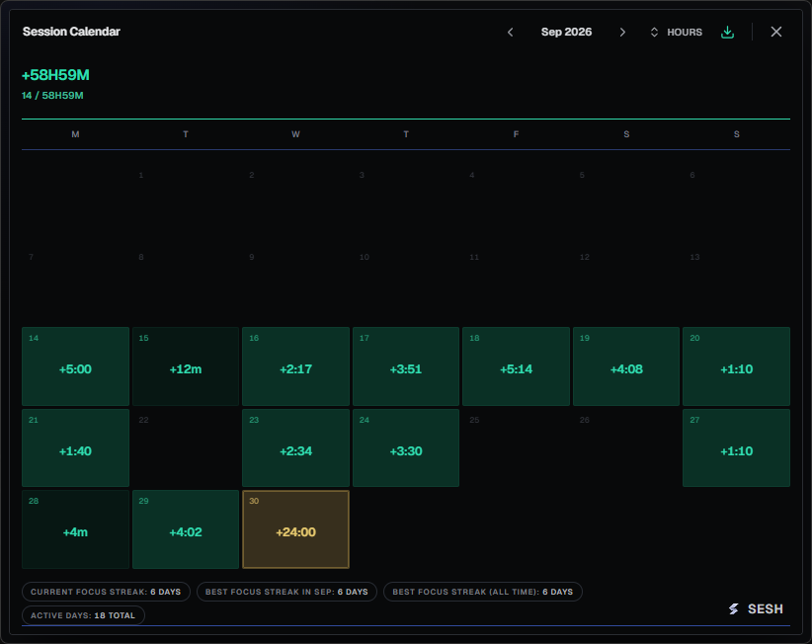The image size is (812, 644).
Task: Select day 15 with +12m
Action: point(186,366)
